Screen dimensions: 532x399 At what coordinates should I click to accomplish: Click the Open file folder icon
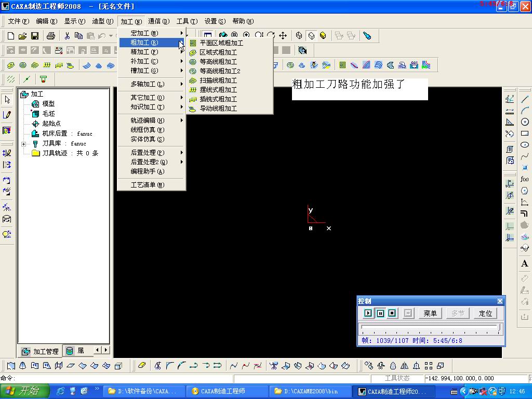[22, 36]
